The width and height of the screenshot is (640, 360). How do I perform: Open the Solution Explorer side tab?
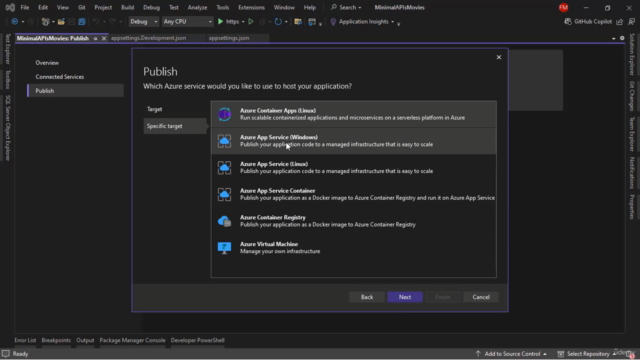pyautogui.click(x=632, y=54)
